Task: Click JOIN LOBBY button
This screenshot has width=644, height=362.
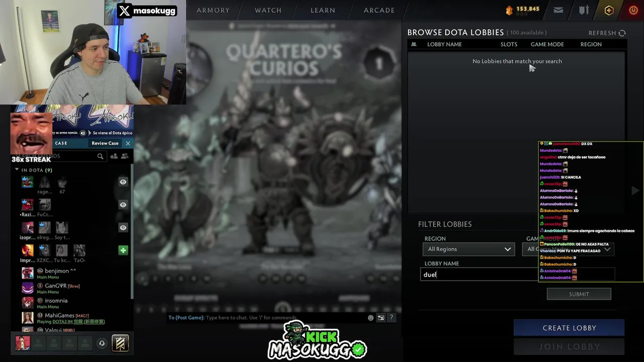Action: pyautogui.click(x=569, y=346)
